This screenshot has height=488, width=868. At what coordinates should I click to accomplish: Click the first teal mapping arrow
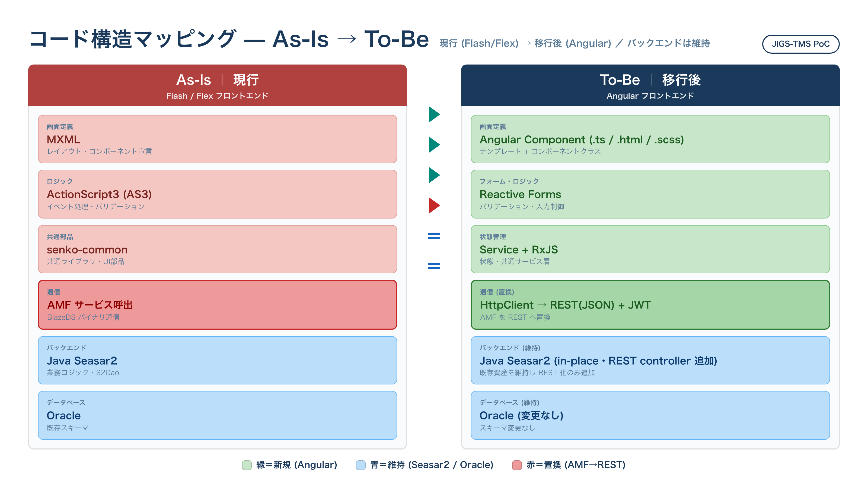point(434,114)
